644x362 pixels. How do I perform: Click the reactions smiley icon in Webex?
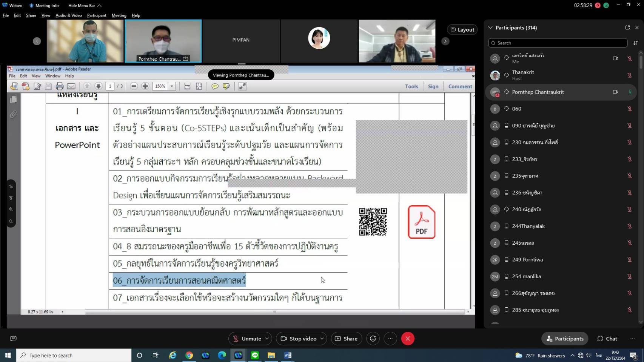373,339
